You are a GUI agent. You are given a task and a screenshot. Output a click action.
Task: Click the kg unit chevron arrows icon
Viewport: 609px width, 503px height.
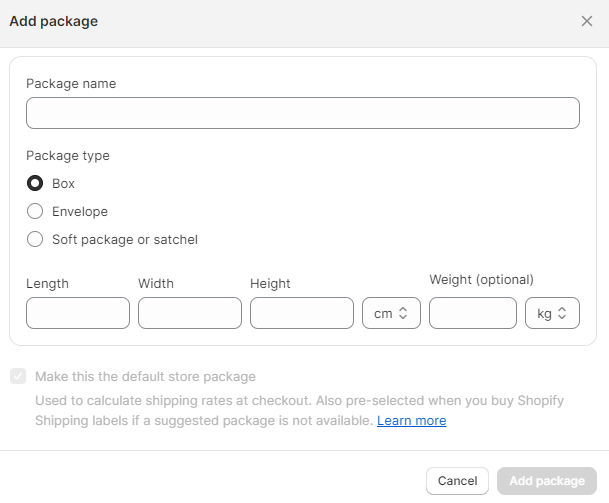pyautogui.click(x=562, y=313)
